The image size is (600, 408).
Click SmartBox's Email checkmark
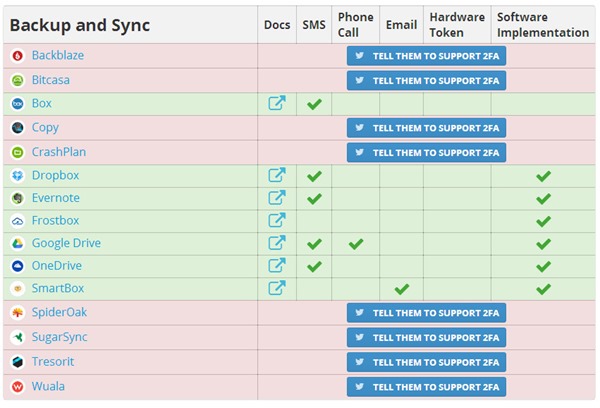point(401,289)
